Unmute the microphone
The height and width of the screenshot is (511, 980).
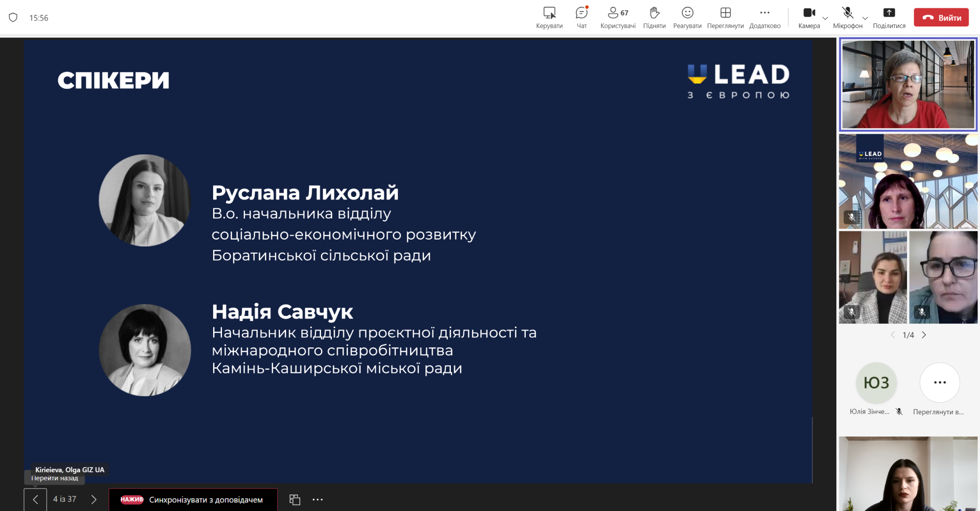(847, 17)
